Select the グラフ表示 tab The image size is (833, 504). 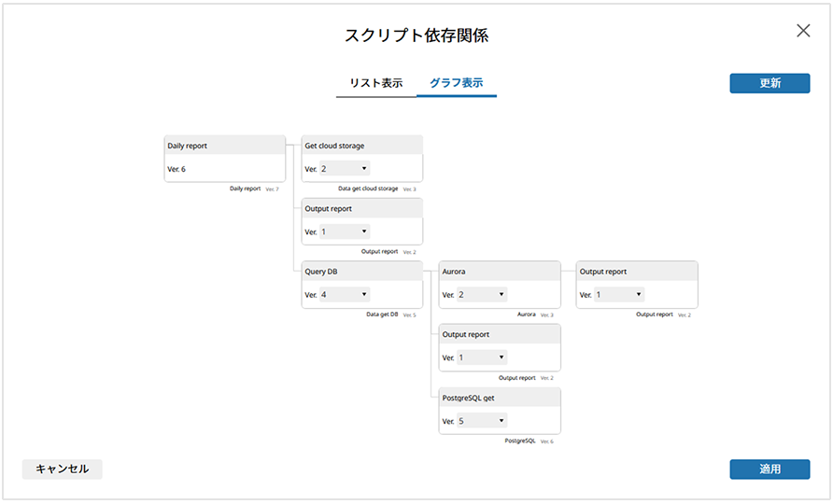(x=456, y=83)
